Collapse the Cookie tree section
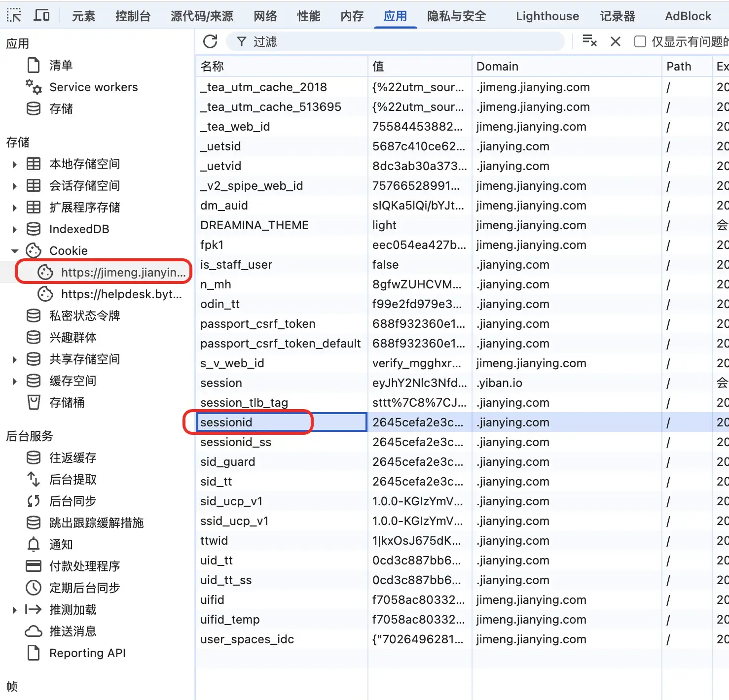The width and height of the screenshot is (729, 700). [15, 251]
